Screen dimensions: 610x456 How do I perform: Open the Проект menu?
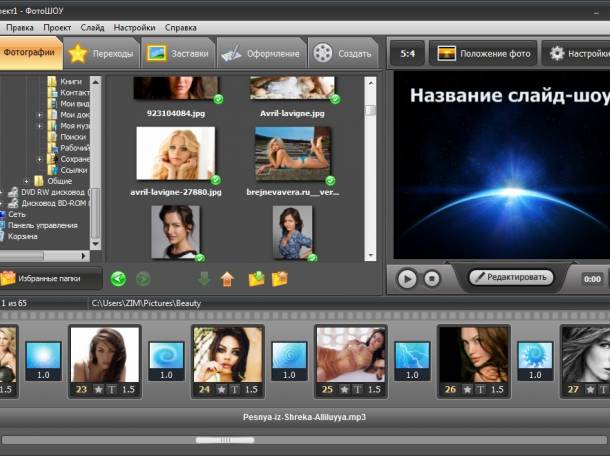pyautogui.click(x=57, y=28)
